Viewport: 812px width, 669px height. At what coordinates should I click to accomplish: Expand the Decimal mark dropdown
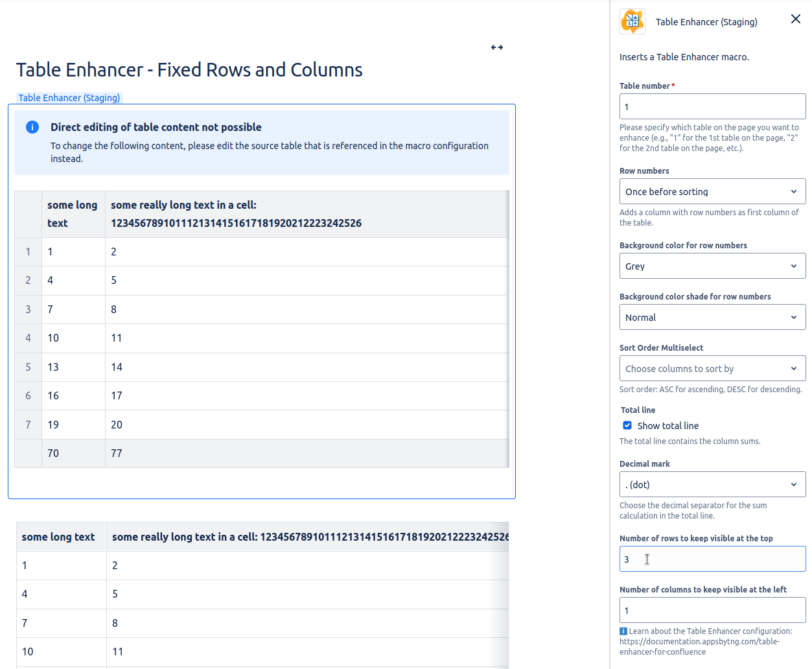(712, 485)
